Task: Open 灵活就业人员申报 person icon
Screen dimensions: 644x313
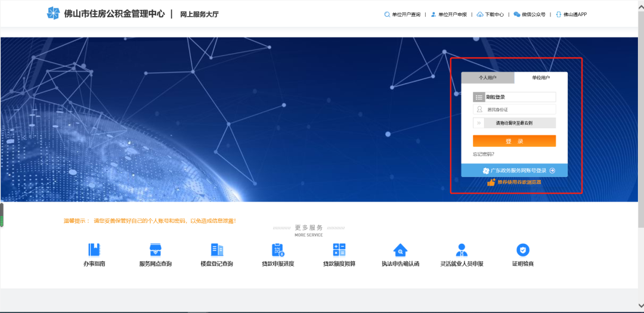Action: click(x=462, y=250)
